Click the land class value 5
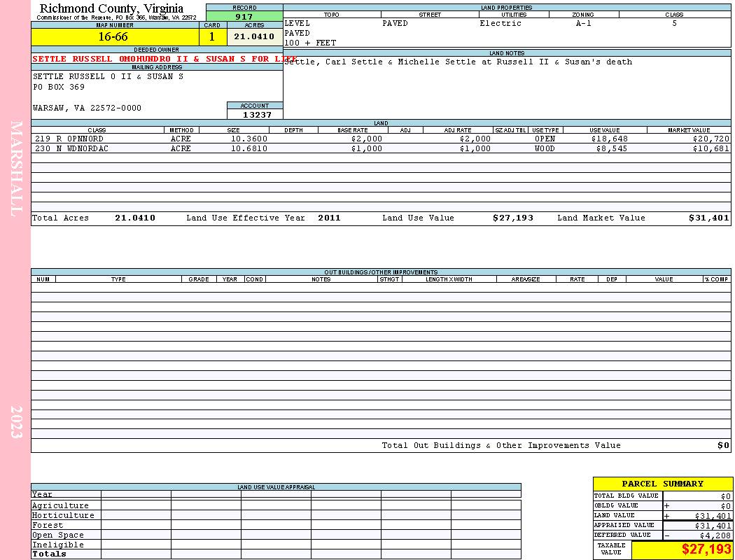The image size is (735, 560). (x=675, y=23)
